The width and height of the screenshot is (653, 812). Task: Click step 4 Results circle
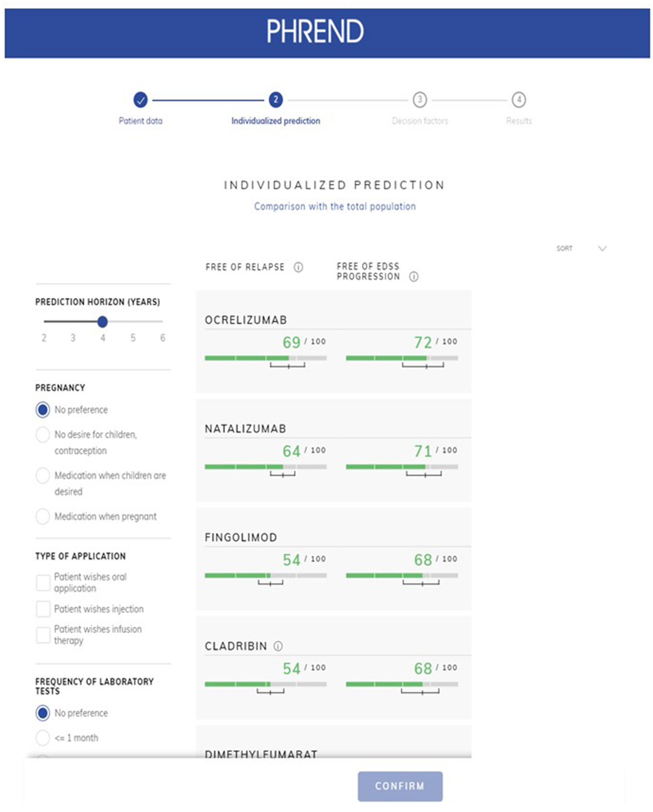coord(519,100)
